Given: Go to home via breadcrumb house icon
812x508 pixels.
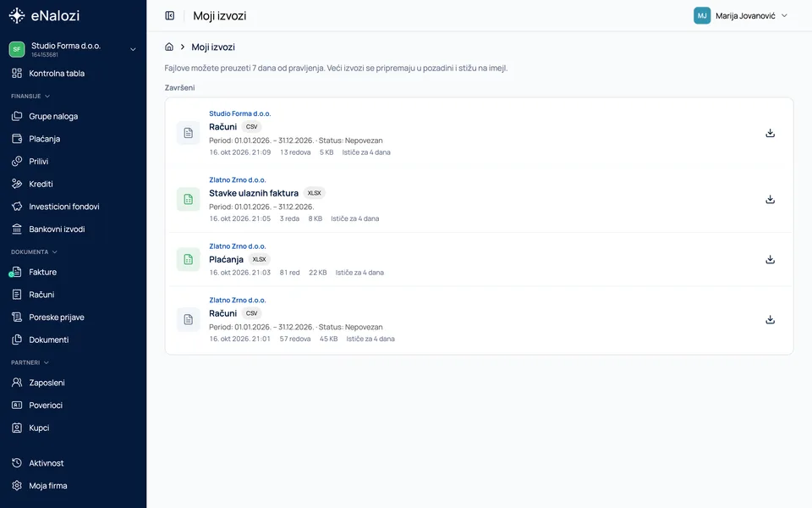Looking at the screenshot, I should tap(169, 47).
